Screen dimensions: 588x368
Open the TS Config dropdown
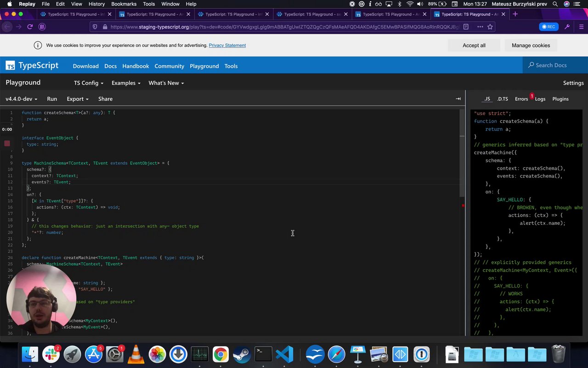click(x=89, y=83)
